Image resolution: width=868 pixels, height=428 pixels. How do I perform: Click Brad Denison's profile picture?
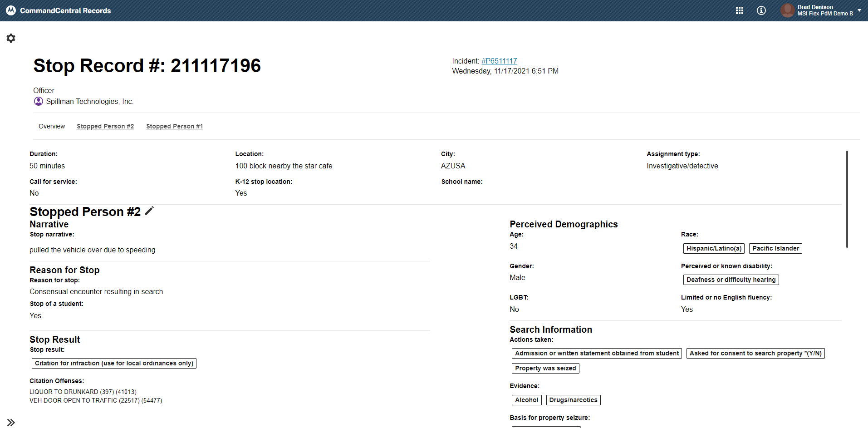pyautogui.click(x=787, y=10)
